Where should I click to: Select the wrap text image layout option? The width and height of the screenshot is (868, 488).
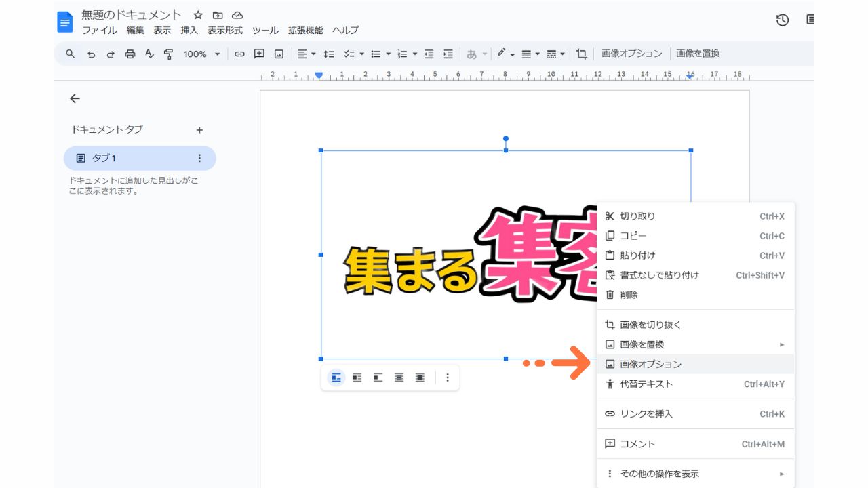(x=357, y=378)
